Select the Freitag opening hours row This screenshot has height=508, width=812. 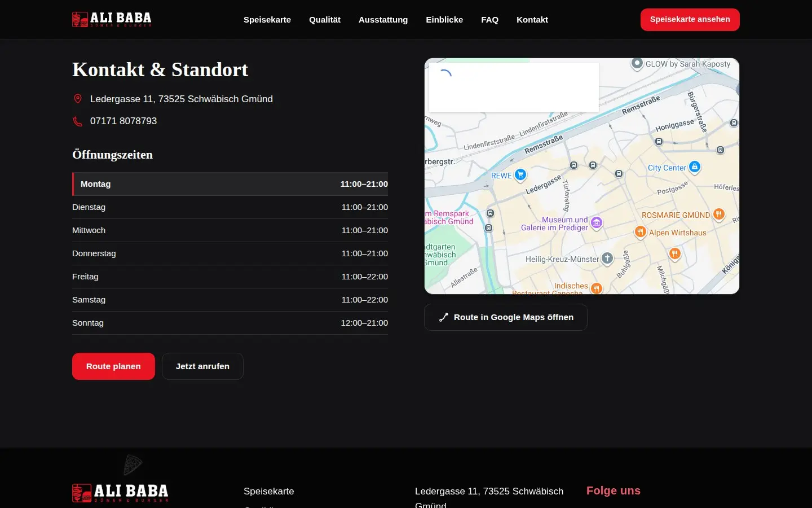pos(230,277)
